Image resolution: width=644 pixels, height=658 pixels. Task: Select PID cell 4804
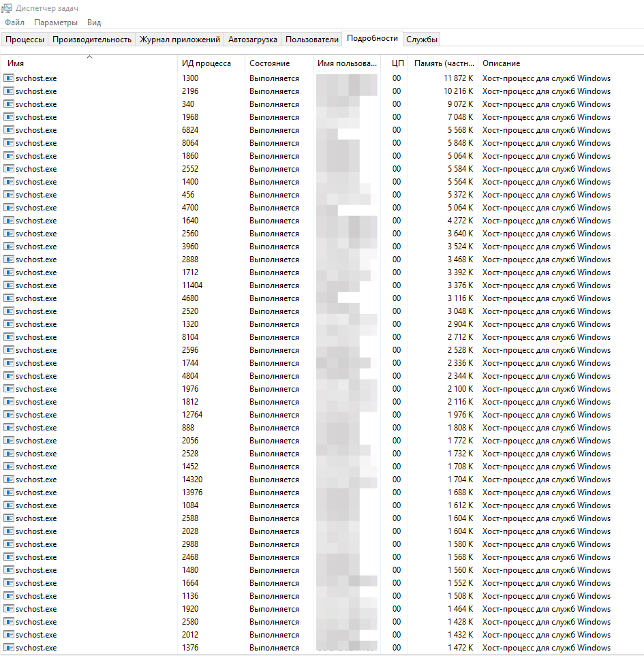pyautogui.click(x=190, y=375)
